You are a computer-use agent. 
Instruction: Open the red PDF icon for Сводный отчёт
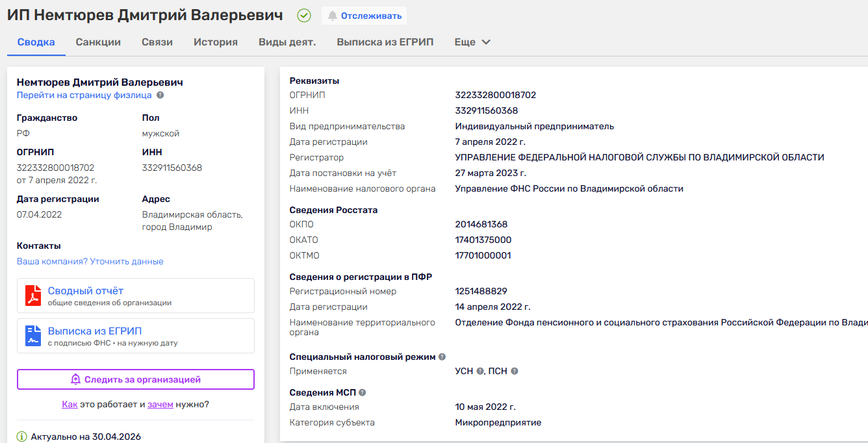coord(33,296)
